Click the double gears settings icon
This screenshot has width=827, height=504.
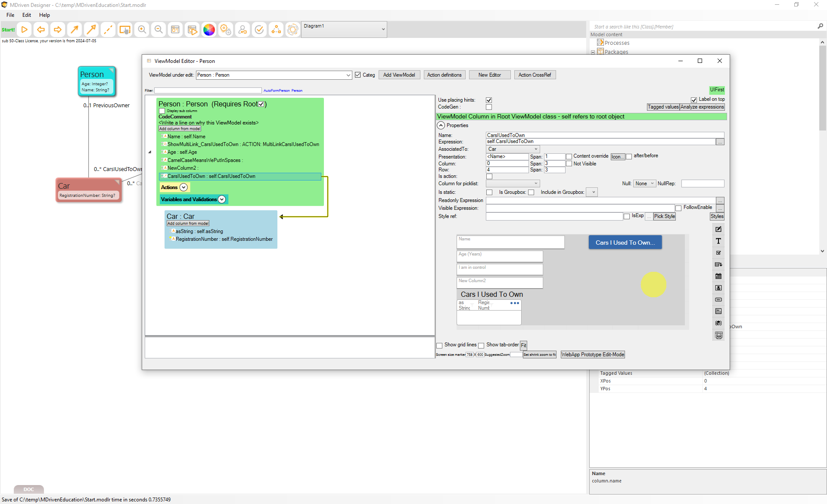226,30
